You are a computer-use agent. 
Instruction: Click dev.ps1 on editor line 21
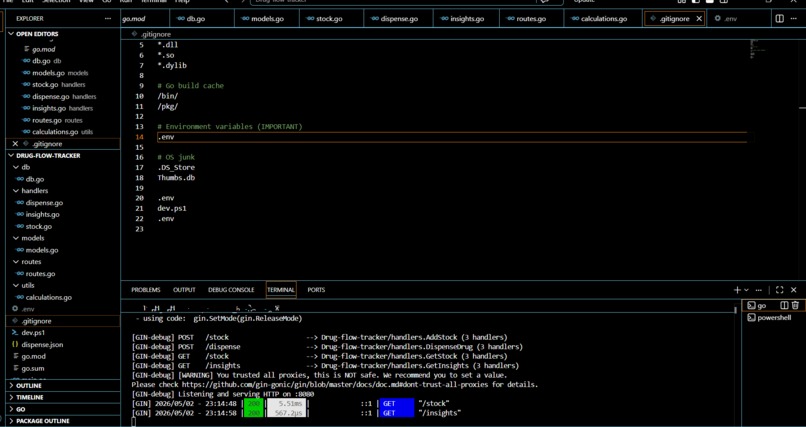(x=172, y=208)
